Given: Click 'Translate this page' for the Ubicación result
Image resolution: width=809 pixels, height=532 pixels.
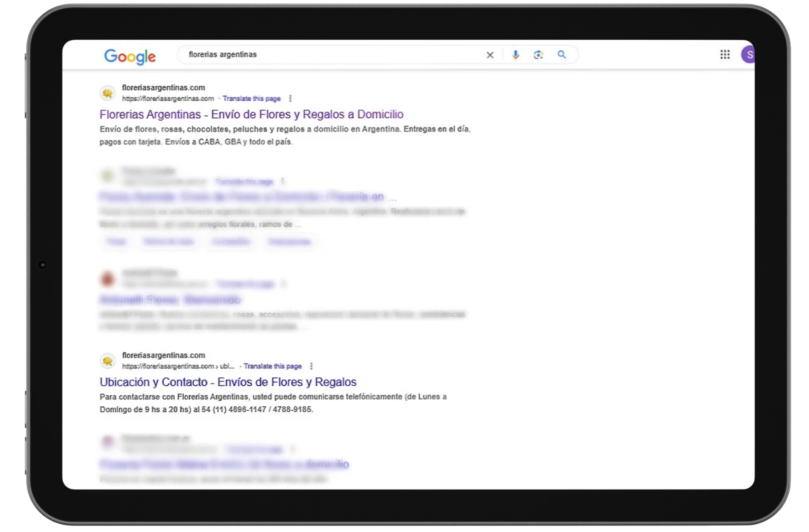Looking at the screenshot, I should [x=272, y=366].
